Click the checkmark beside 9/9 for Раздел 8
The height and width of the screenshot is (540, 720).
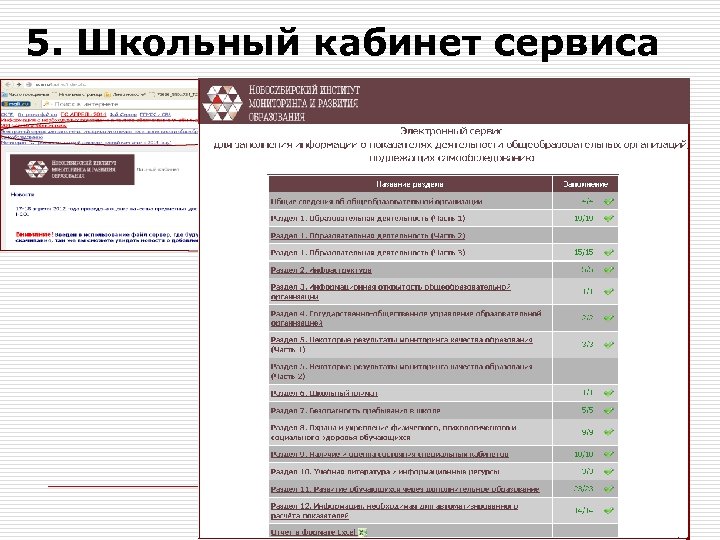pyautogui.click(x=608, y=432)
